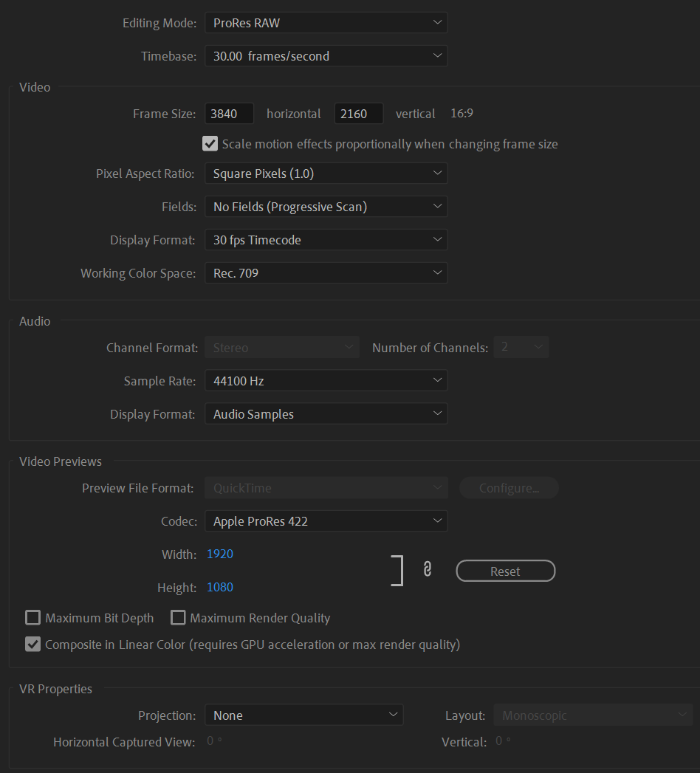Open the Sample Rate dropdown
The width and height of the screenshot is (700, 773).
[x=326, y=380]
